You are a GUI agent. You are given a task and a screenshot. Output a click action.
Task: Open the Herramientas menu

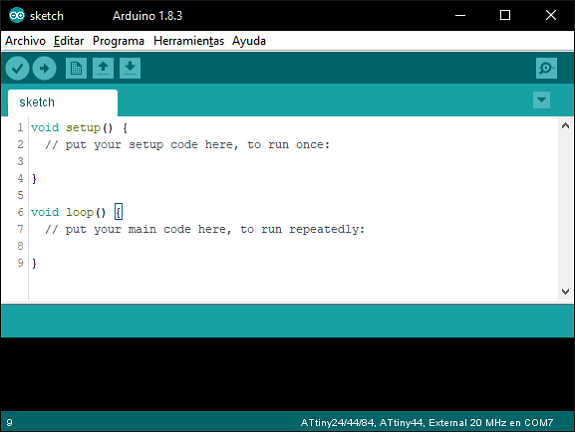click(188, 41)
